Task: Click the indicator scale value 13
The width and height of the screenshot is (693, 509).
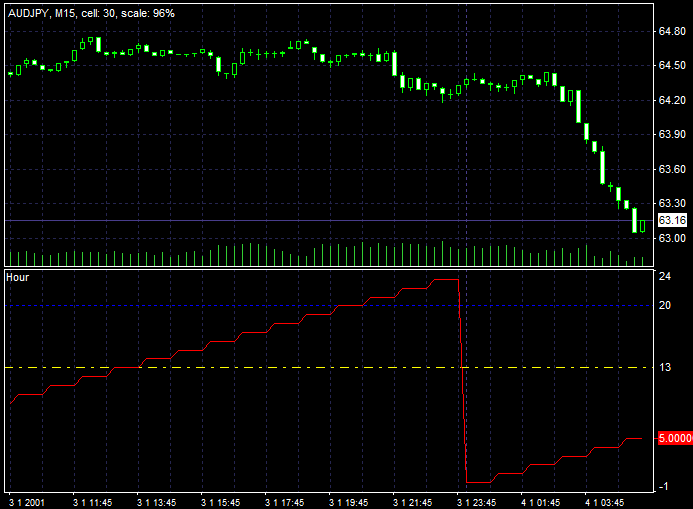Action: [x=665, y=367]
